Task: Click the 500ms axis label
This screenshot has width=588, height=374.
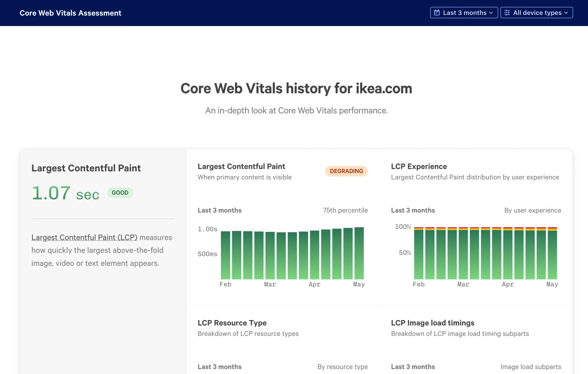Action: (x=208, y=254)
